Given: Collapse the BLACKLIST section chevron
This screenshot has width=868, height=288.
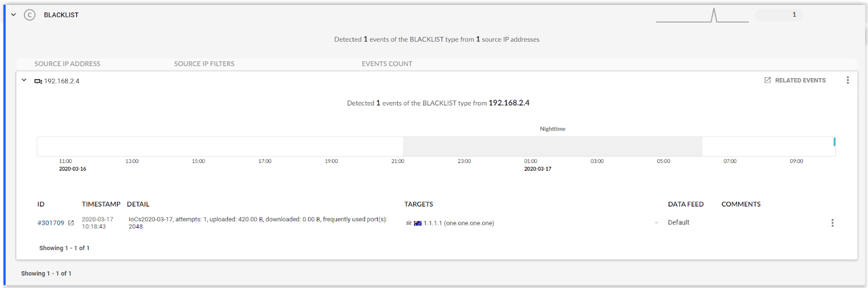Looking at the screenshot, I should point(14,15).
